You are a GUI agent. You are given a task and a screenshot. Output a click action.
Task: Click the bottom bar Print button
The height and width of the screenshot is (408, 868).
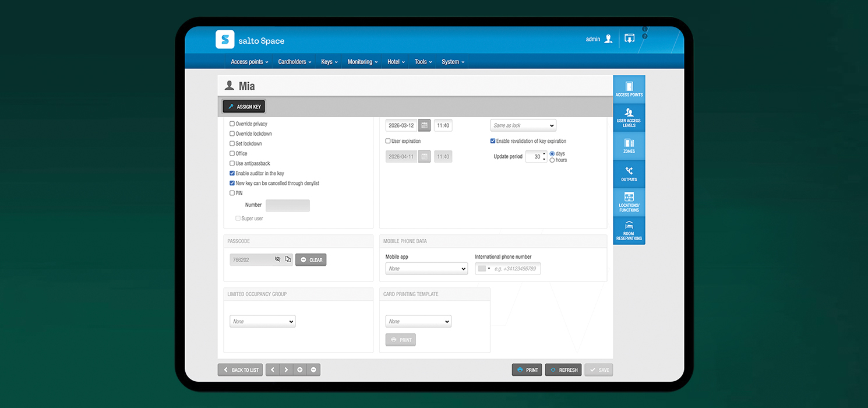pos(527,370)
